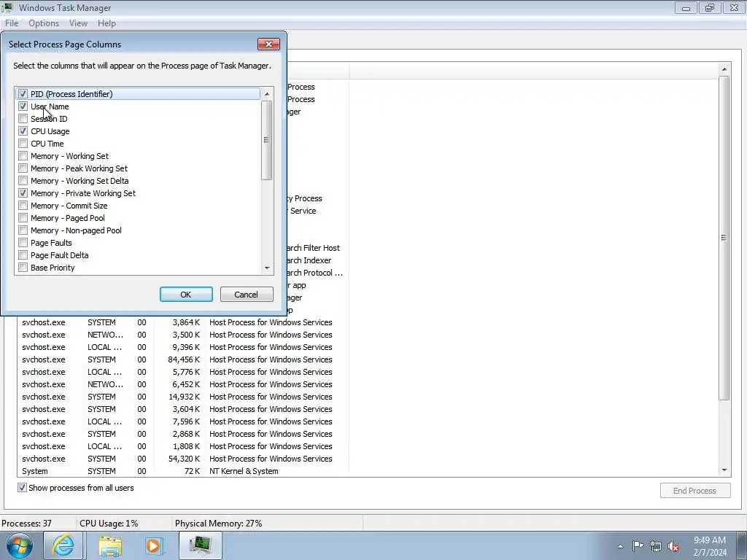Open Windows Explorer folder icon
This screenshot has width=747, height=560.
(110, 545)
